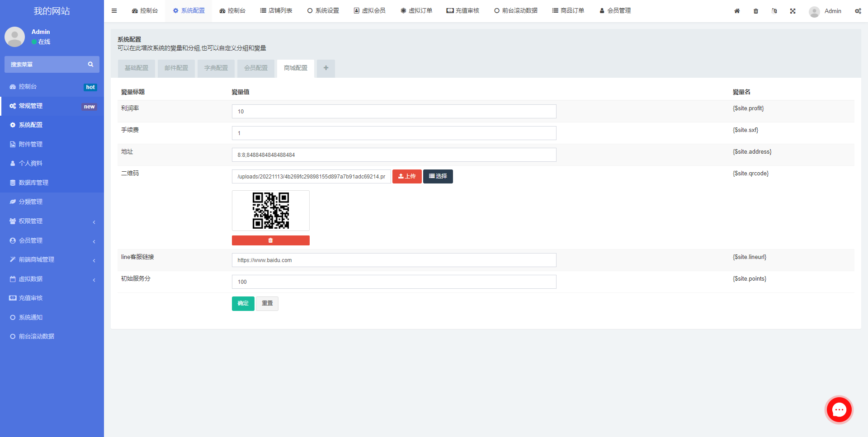
Task: Open the red chat bubble widget
Action: [839, 410]
